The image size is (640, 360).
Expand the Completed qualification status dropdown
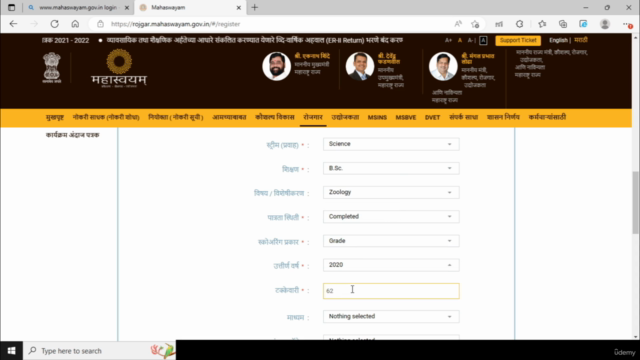click(391, 216)
